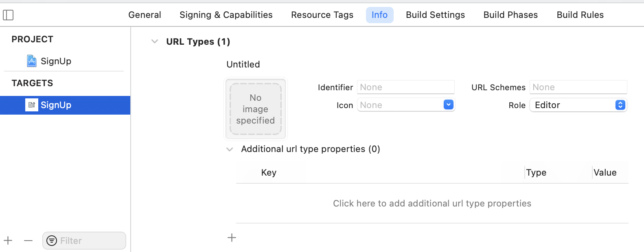644x252 pixels.
Task: Open the Icon dropdown menu
Action: coord(448,105)
